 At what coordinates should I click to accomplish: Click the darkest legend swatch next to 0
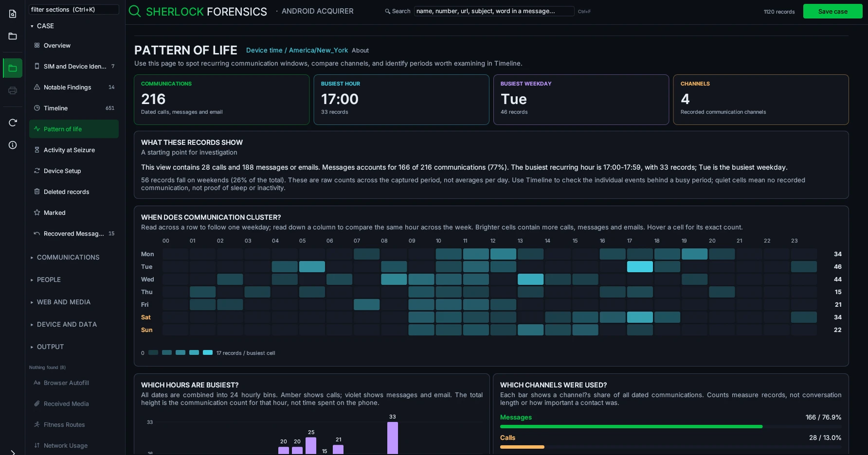coord(153,352)
